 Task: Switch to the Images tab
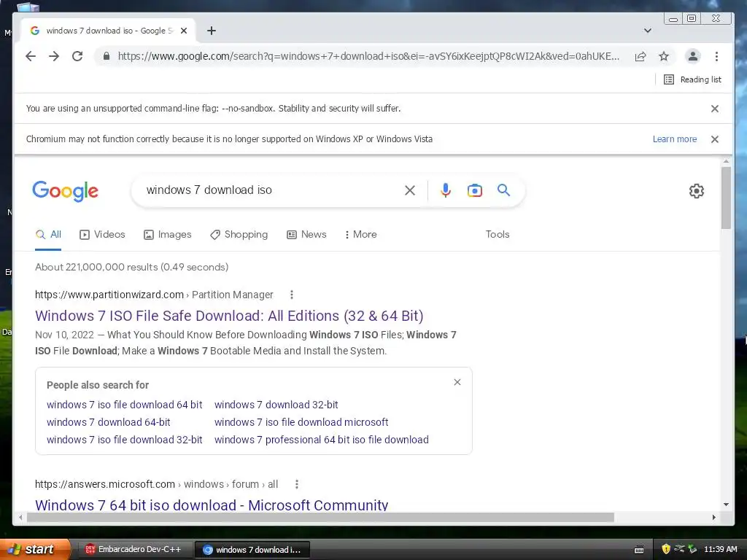168,234
